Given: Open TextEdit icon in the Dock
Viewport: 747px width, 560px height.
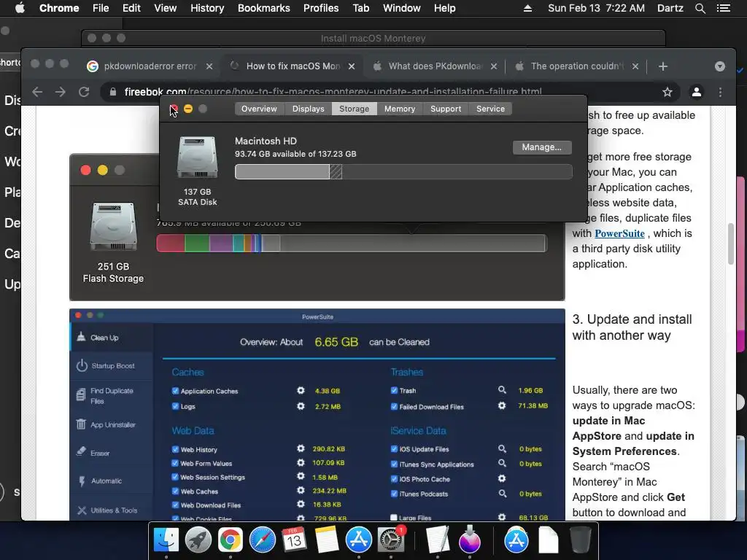Looking at the screenshot, I should coord(438,540).
